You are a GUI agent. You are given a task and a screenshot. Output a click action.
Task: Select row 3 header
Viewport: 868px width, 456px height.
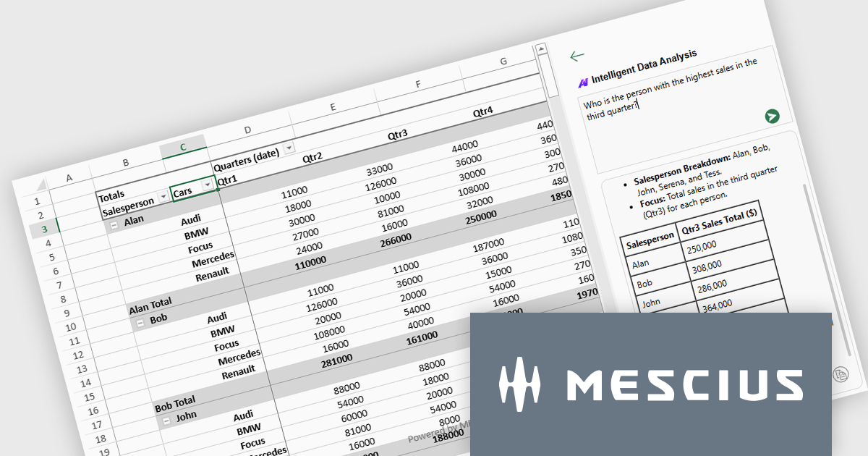(x=45, y=230)
